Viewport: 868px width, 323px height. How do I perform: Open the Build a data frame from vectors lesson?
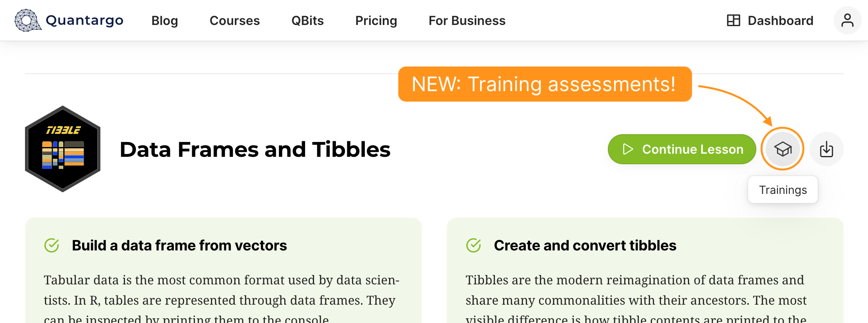179,245
